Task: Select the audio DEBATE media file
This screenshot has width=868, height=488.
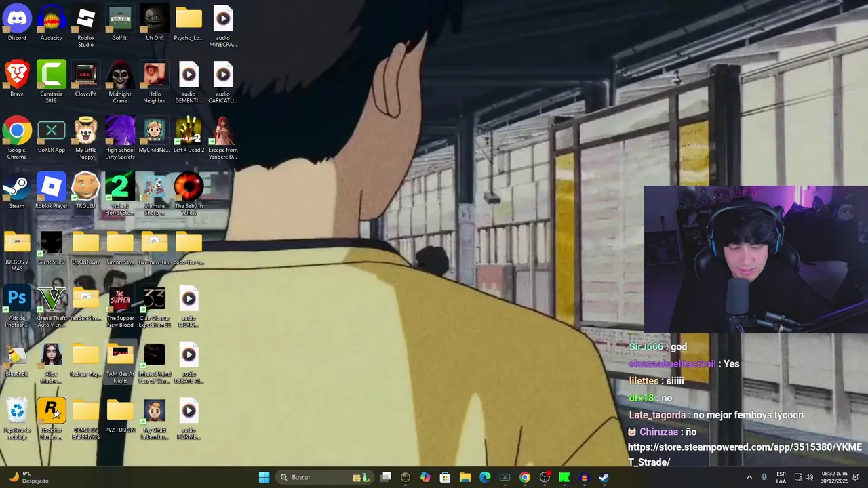Action: tap(189, 363)
